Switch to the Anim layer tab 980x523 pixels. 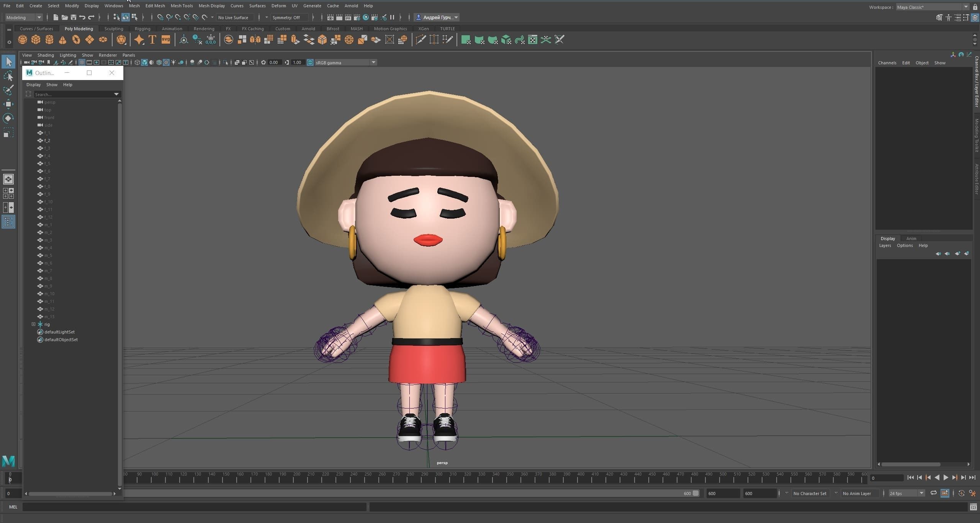click(911, 238)
